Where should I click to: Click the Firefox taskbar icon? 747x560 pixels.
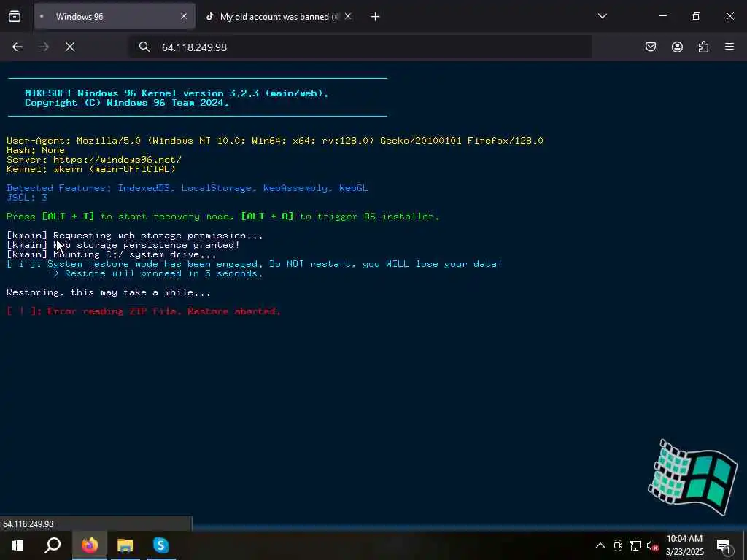tap(90, 545)
